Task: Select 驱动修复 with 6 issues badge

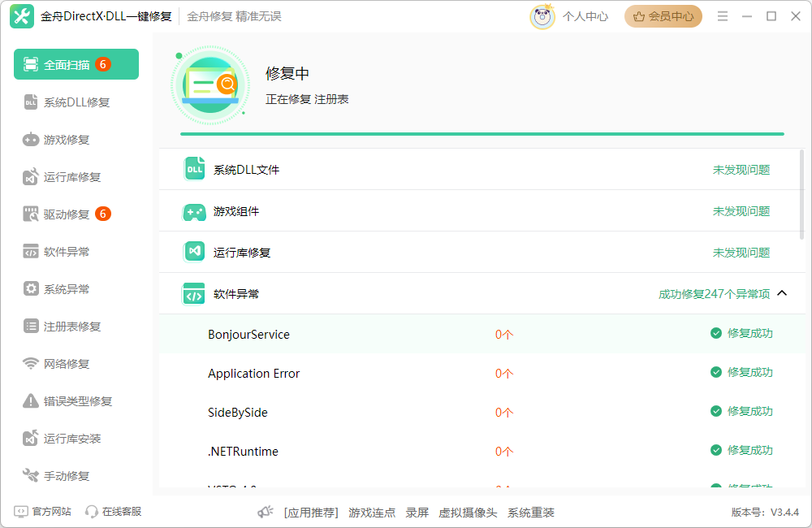Action: click(x=76, y=214)
